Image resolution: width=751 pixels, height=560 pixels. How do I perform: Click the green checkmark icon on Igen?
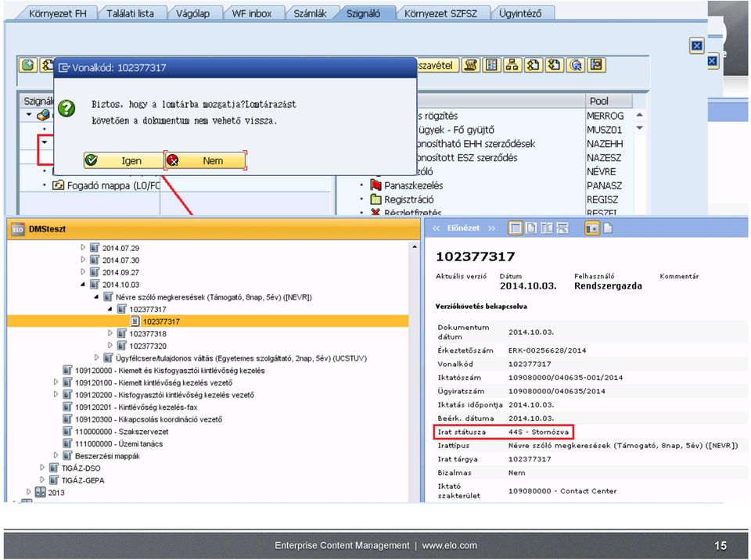91,160
